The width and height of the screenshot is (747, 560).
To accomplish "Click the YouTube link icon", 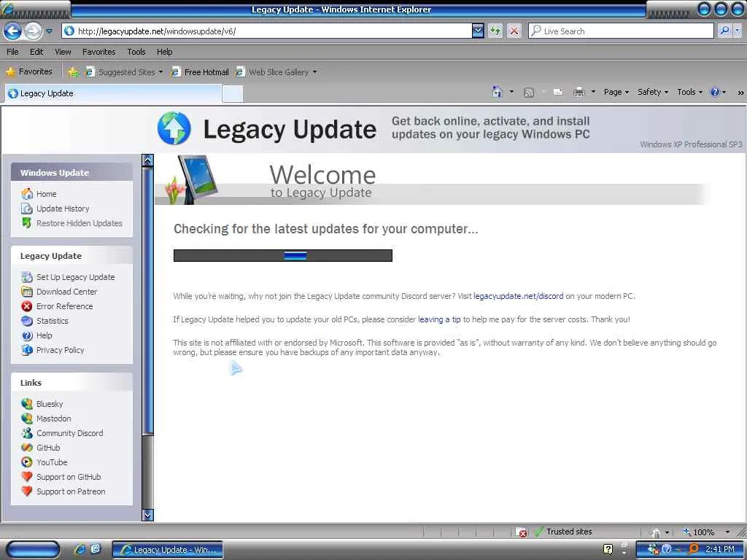I will 27,462.
